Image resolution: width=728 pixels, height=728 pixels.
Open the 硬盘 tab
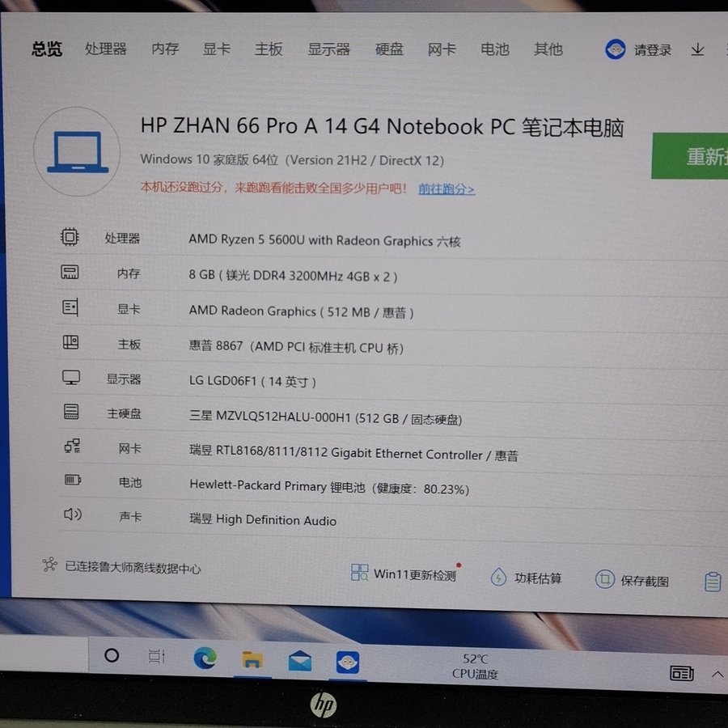point(389,49)
